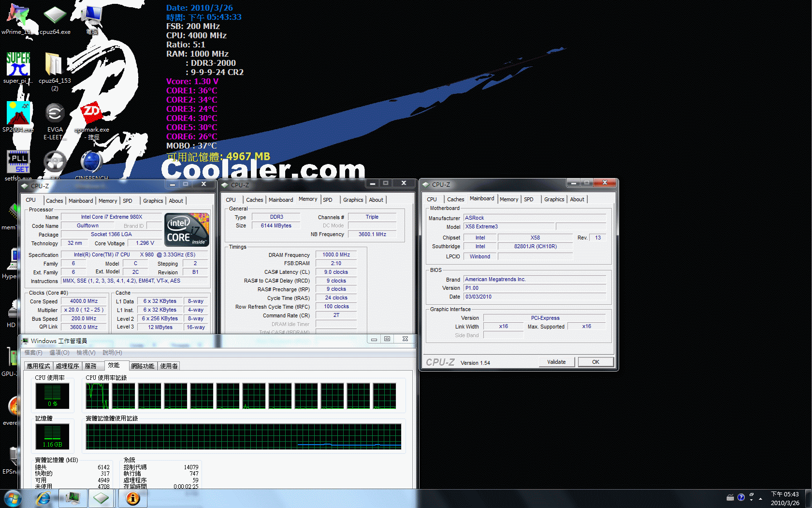Click the first CPU usage history graph
Viewport: 812px width, 508px height.
coord(98,396)
